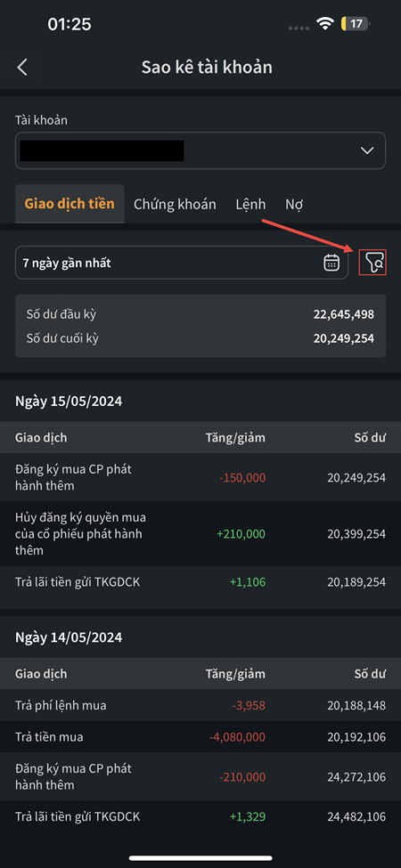This screenshot has height=868, width=401.
Task: Open the calendar date picker icon
Action: pyautogui.click(x=331, y=263)
